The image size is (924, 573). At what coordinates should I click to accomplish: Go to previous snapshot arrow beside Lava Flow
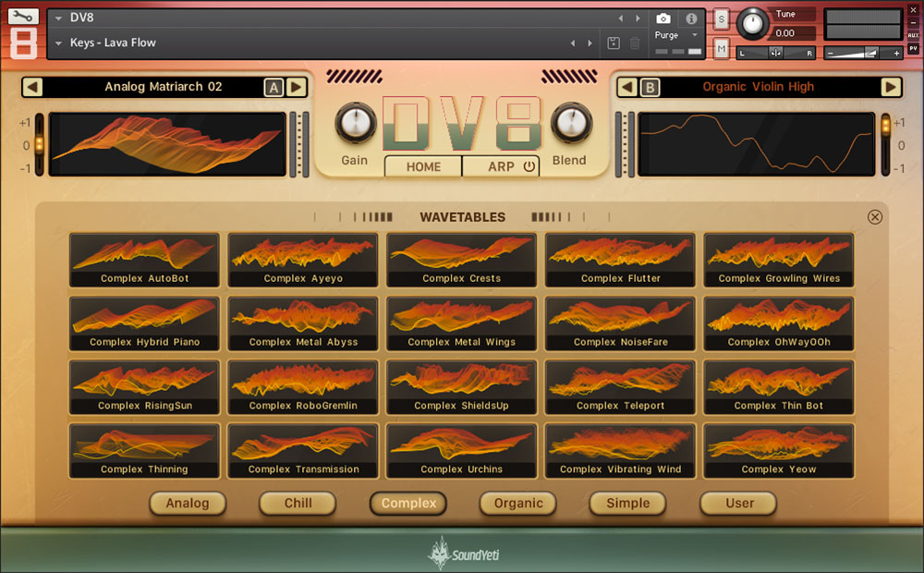click(x=573, y=43)
